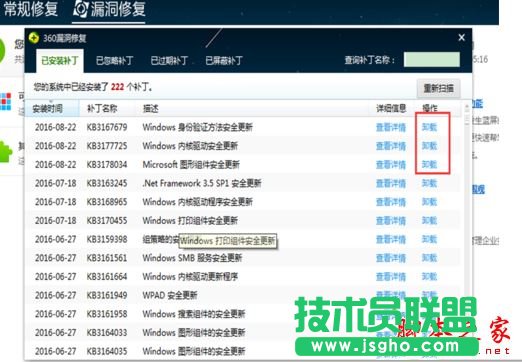This screenshot has width=522, height=362.
Task: Uninstall patch KB3178034
Action: pyautogui.click(x=429, y=165)
